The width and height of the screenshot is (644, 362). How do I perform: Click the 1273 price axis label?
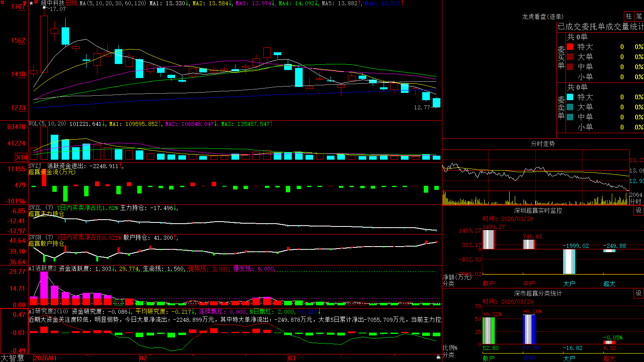19,108
